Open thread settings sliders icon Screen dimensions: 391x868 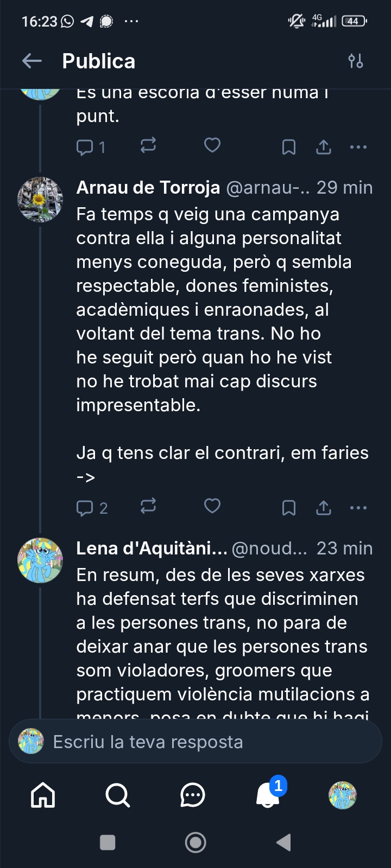(356, 61)
